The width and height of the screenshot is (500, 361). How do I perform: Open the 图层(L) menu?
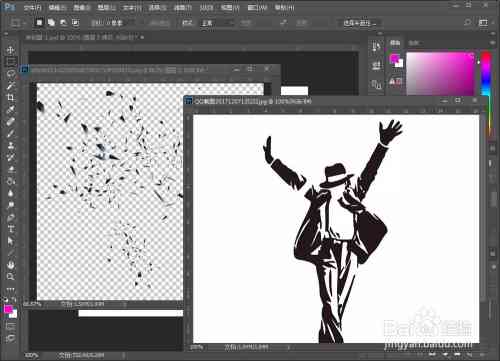pyautogui.click(x=106, y=7)
